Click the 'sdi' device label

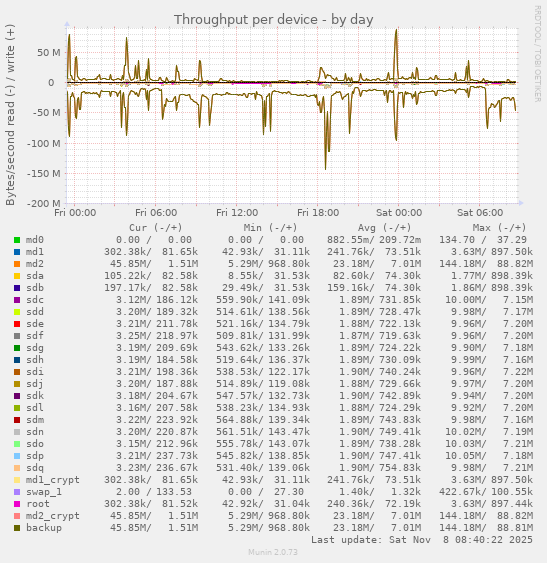[35, 372]
